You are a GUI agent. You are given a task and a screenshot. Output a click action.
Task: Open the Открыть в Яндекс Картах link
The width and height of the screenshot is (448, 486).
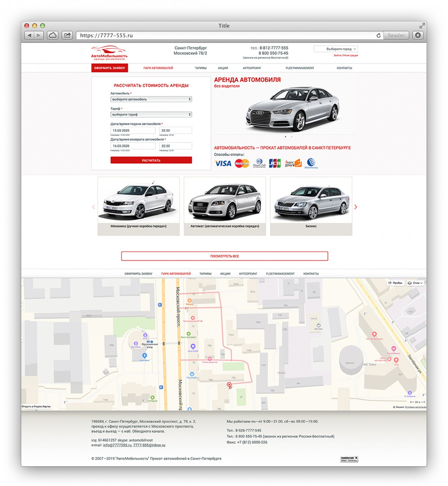(x=36, y=406)
